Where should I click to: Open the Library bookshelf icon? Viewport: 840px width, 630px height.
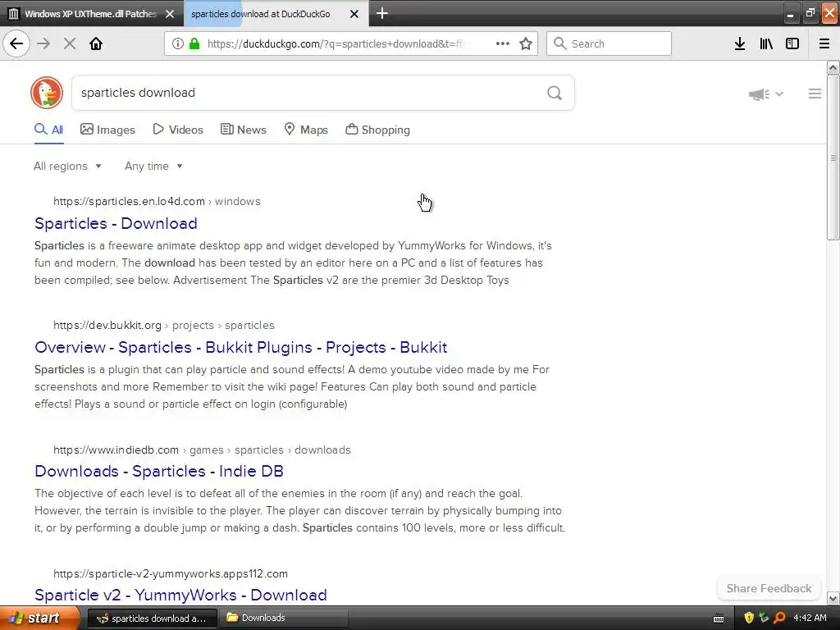766,43
